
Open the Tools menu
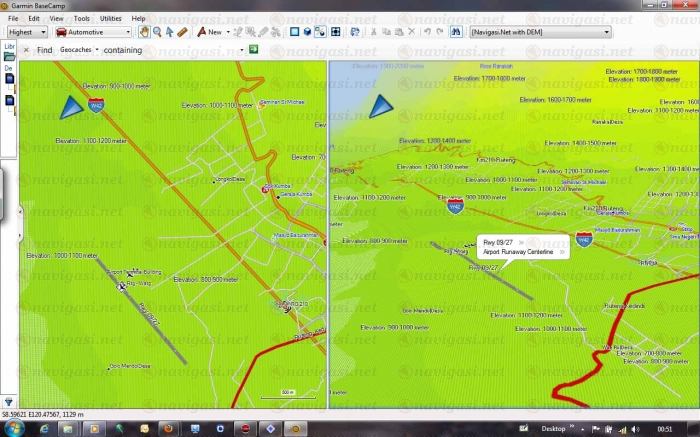pos(81,18)
